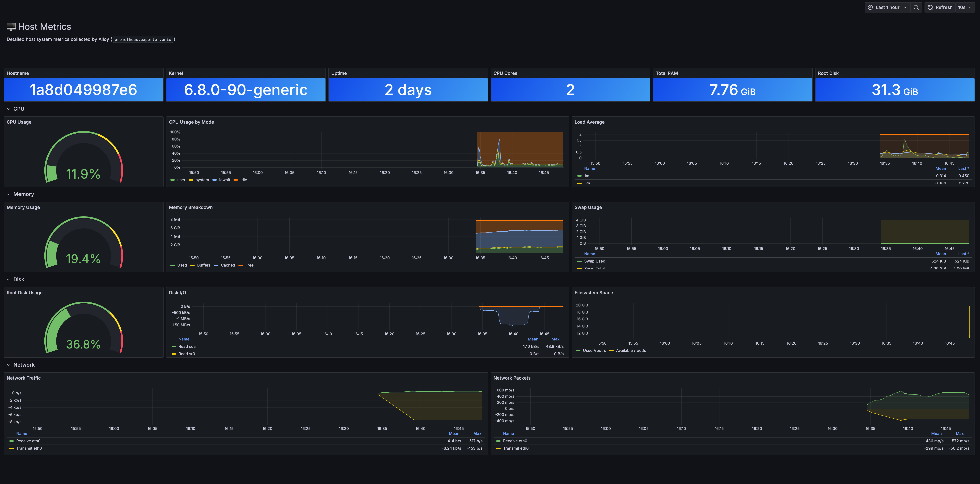This screenshot has width=980, height=484.
Task: Open the Disk I/O panel title menu
Action: point(177,293)
